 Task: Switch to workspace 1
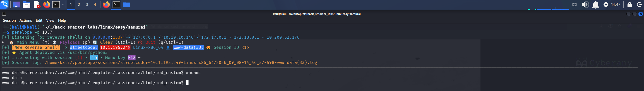[71, 5]
